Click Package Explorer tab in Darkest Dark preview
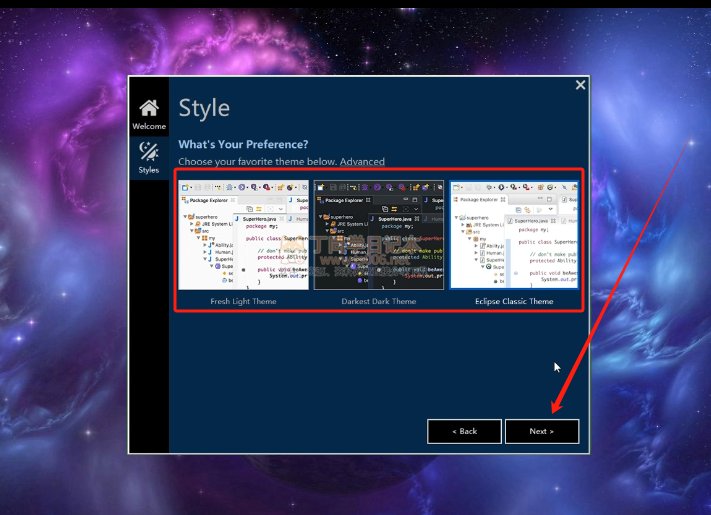 pos(342,203)
